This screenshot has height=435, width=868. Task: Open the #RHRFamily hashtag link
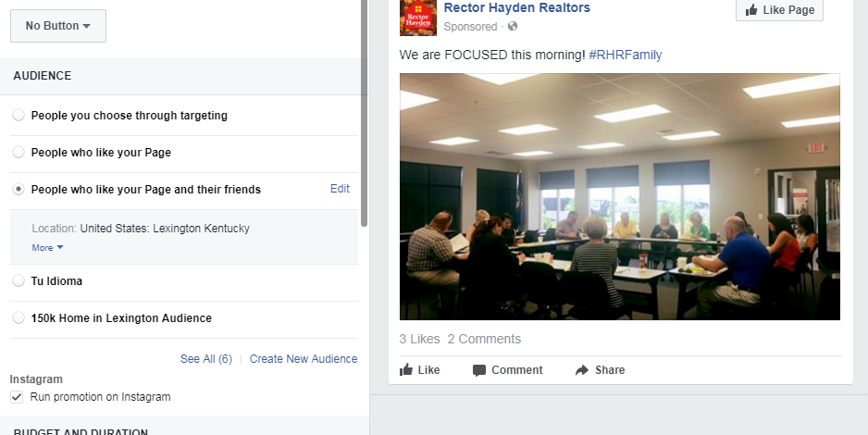click(x=626, y=55)
